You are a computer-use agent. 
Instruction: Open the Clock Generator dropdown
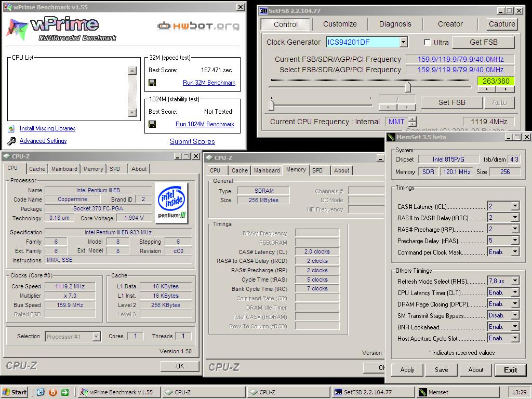[403, 42]
